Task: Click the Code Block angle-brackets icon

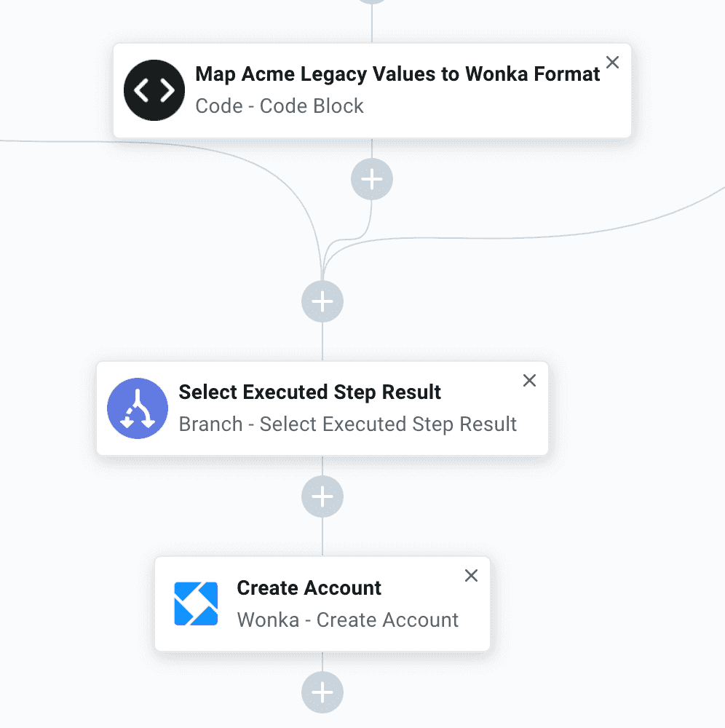Action: (154, 90)
